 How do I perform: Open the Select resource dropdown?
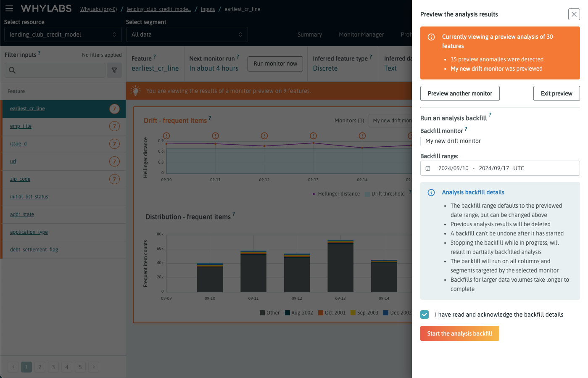63,34
